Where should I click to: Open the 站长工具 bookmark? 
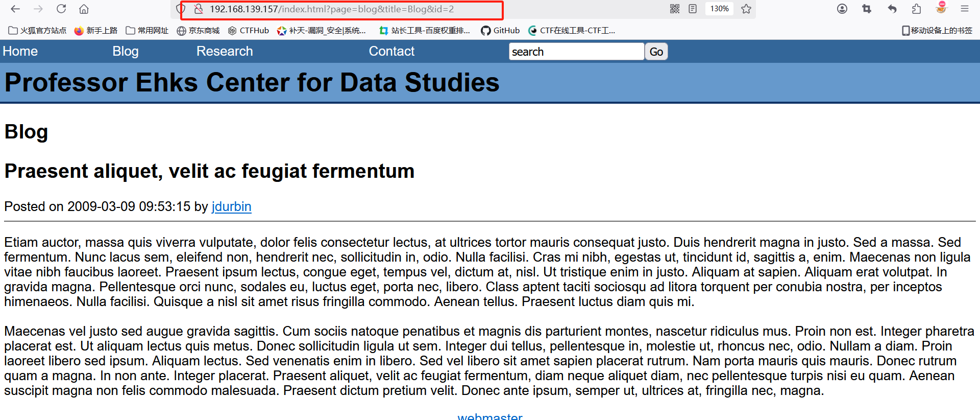tap(425, 31)
